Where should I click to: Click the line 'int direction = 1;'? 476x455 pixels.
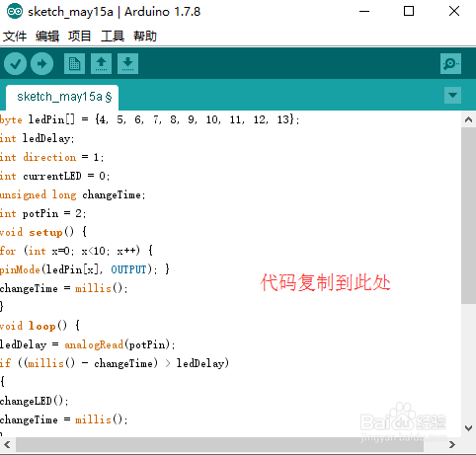tap(52, 157)
